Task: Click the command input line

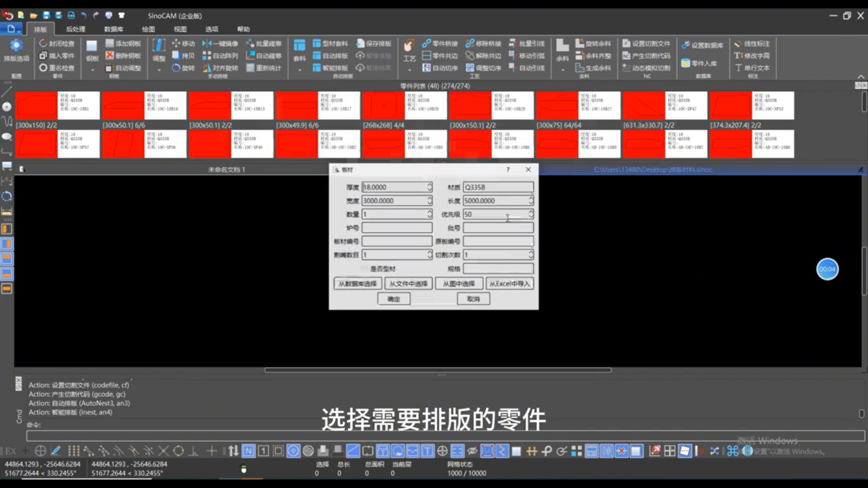Action: point(446,436)
